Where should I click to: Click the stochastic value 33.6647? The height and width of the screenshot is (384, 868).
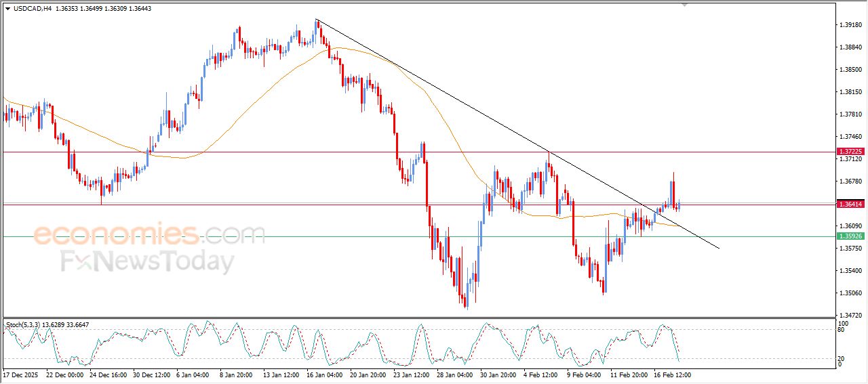[x=77, y=325]
